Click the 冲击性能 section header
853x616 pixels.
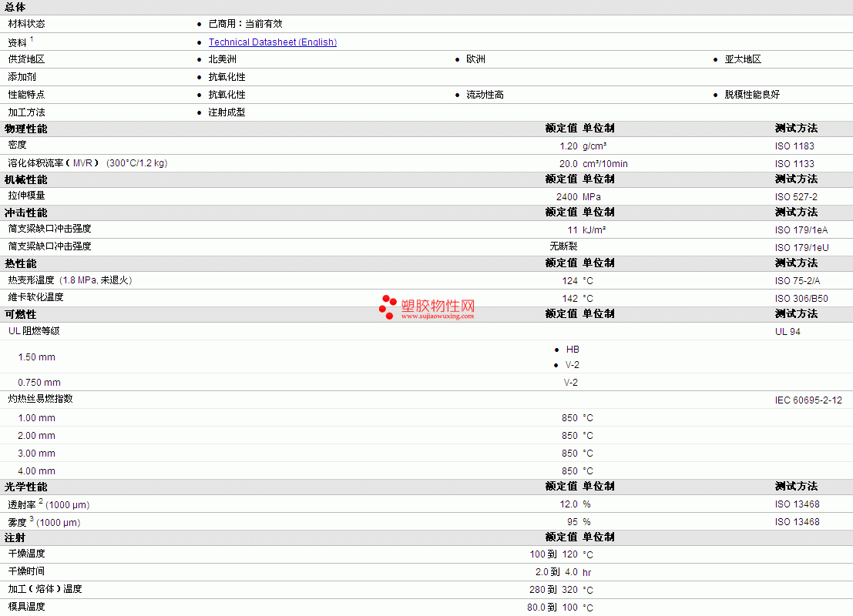[x=26, y=213]
